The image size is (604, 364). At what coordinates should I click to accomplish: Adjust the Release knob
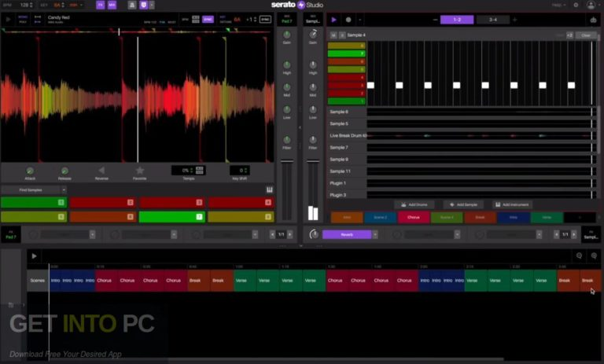pyautogui.click(x=64, y=171)
